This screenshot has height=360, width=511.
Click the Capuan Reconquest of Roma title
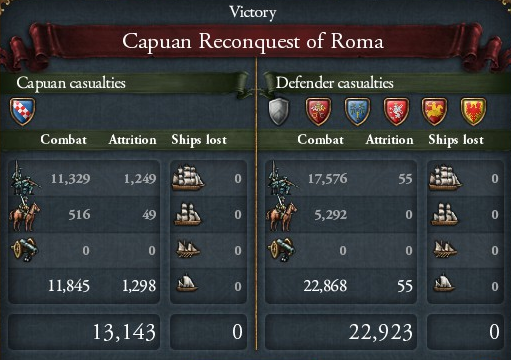click(x=253, y=41)
